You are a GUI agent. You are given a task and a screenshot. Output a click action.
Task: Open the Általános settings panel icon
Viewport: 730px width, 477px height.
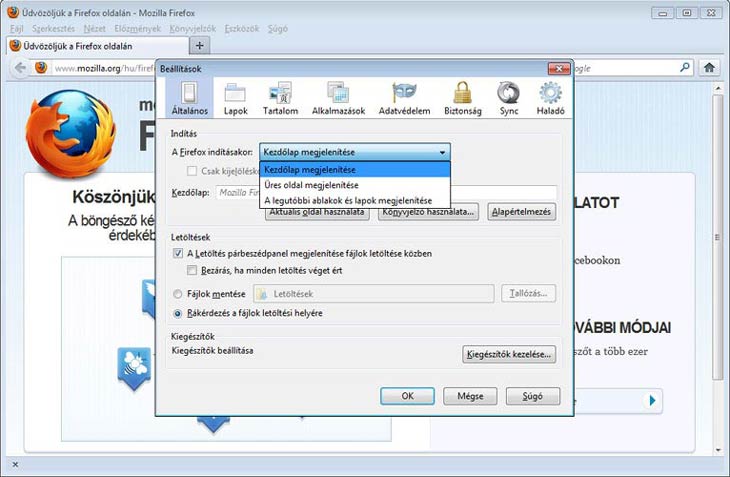(189, 99)
